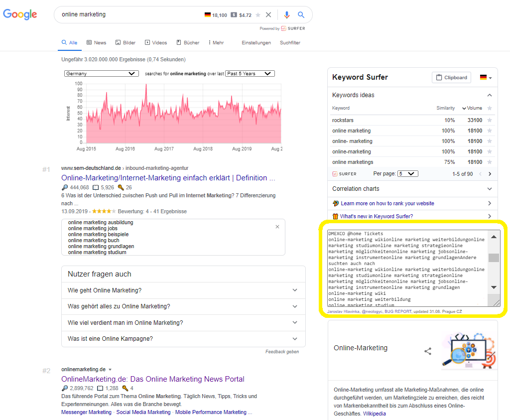
Task: Click inside the keyword suggestions textarea
Action: [407, 269]
